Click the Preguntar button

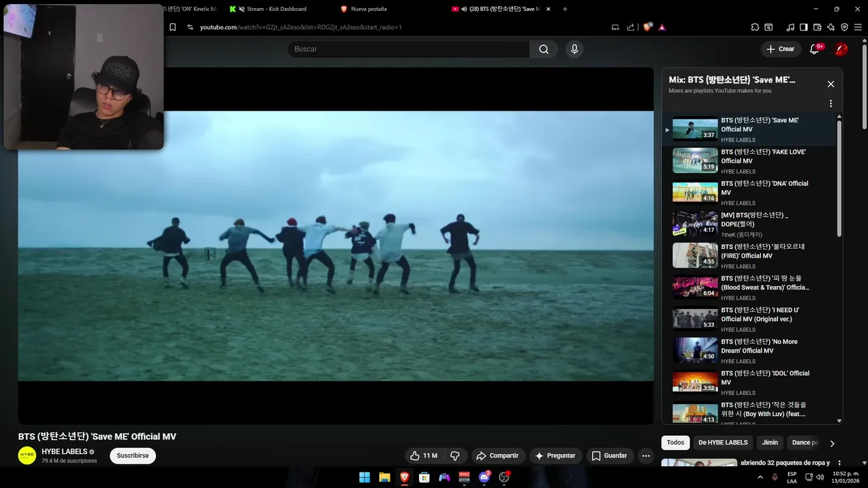(555, 455)
